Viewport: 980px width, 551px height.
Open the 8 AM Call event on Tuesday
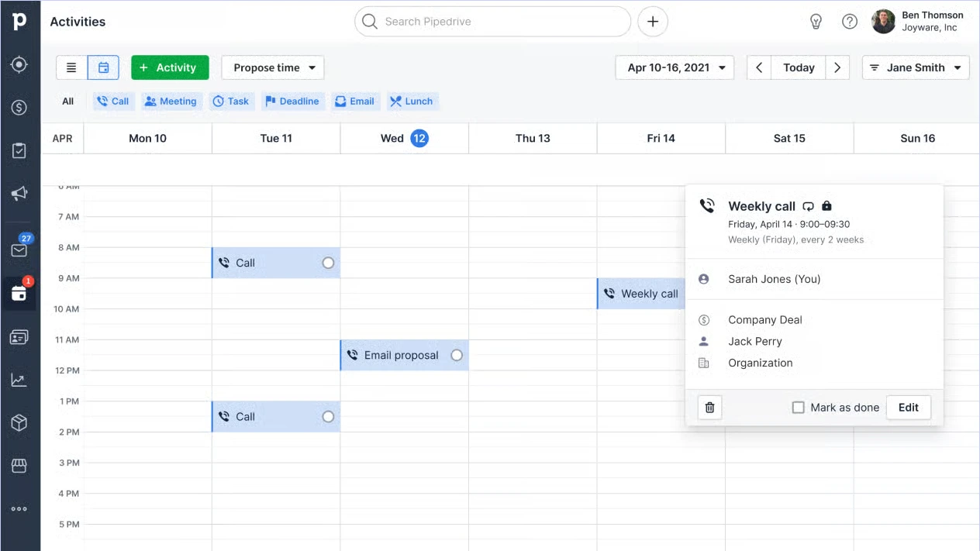[275, 263]
